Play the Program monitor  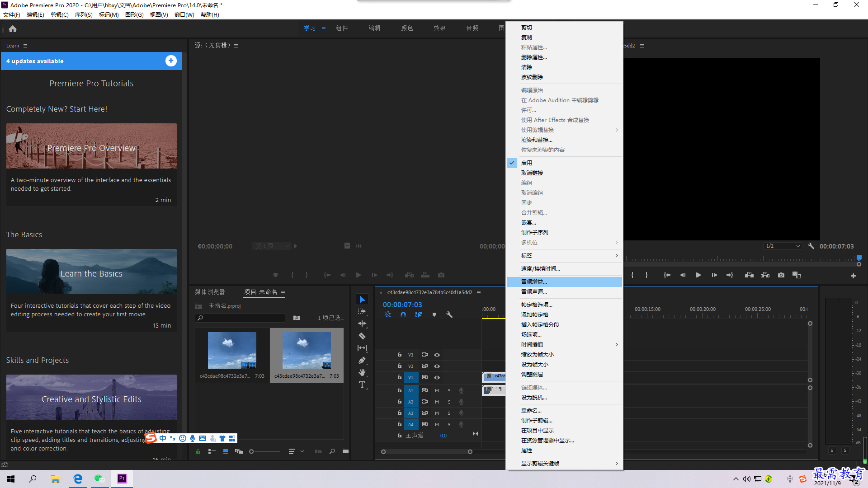click(x=698, y=275)
